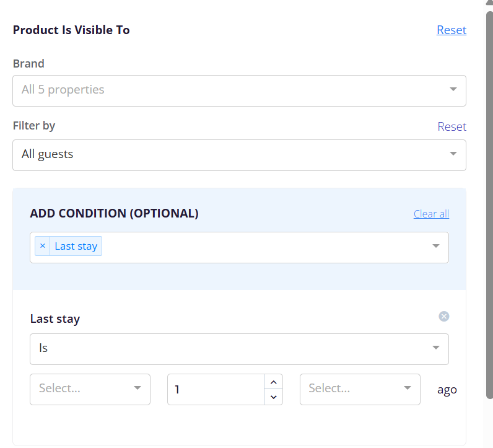The height and width of the screenshot is (448, 493).
Task: Click the Clear all link
Action: (431, 214)
